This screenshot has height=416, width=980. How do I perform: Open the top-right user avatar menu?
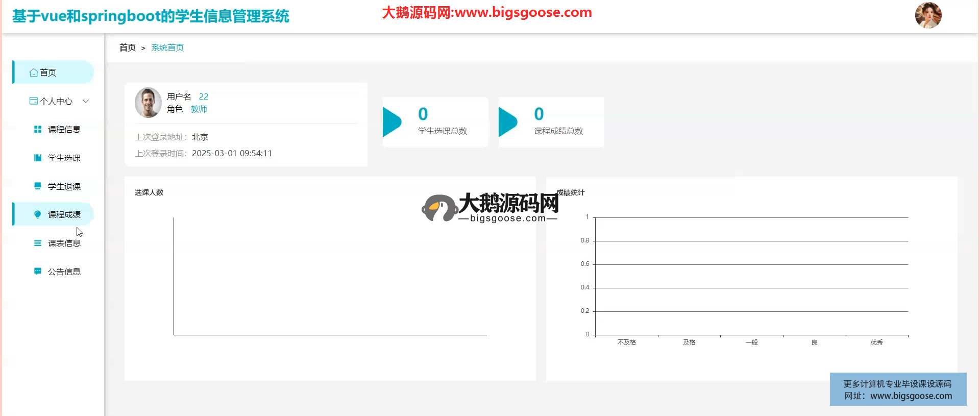[x=927, y=15]
